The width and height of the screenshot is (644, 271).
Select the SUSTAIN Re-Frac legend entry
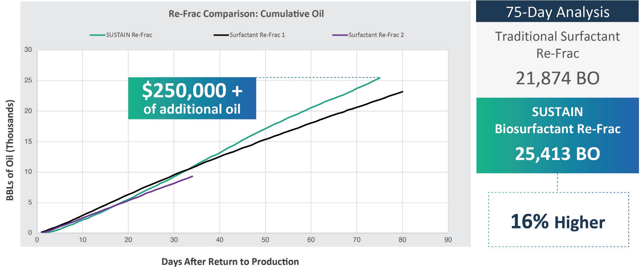coord(121,35)
